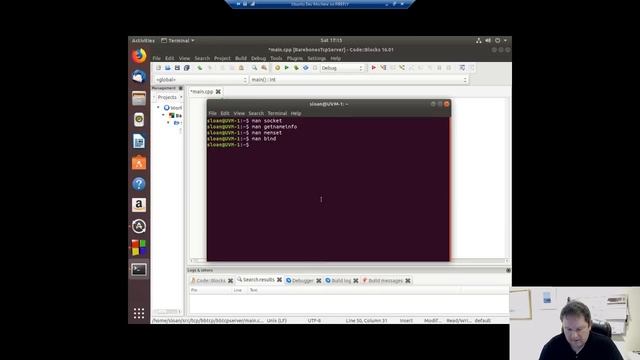Close the Logs & others panel
The height and width of the screenshot is (360, 640).
tap(508, 270)
